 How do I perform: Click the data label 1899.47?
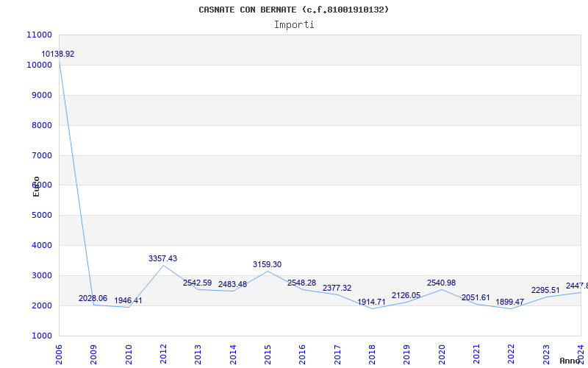pos(509,302)
